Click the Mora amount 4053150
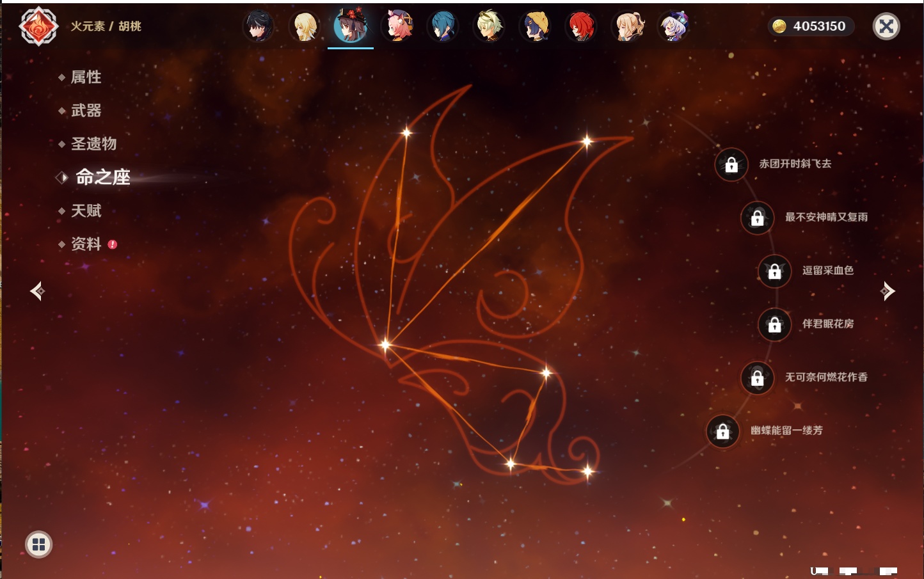Screen dimensions: 924x579 819,26
